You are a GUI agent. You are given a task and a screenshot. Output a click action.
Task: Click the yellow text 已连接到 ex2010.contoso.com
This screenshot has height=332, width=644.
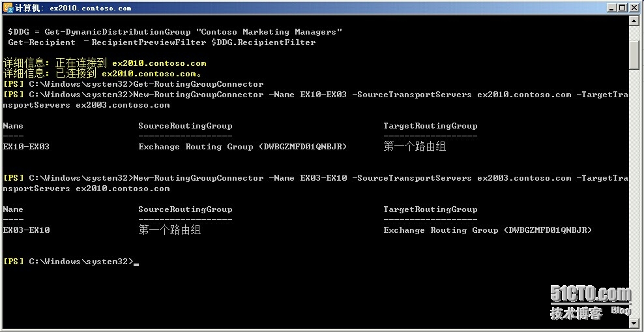tap(128, 74)
